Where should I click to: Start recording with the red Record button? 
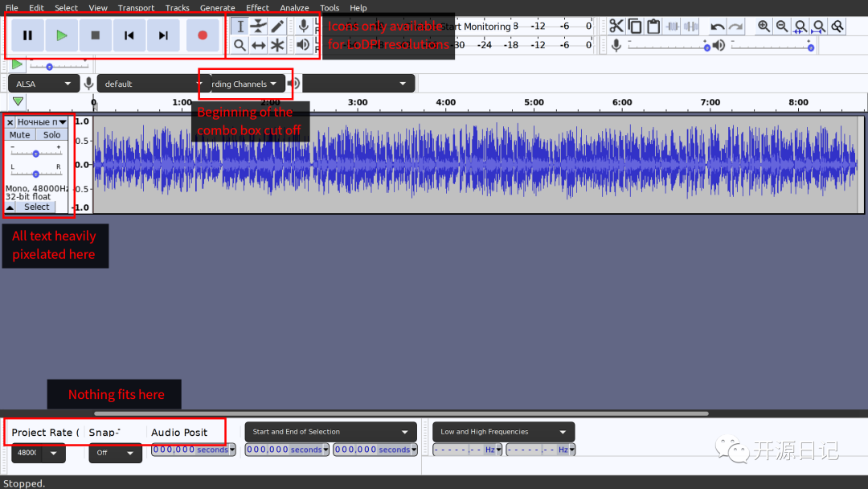click(202, 35)
